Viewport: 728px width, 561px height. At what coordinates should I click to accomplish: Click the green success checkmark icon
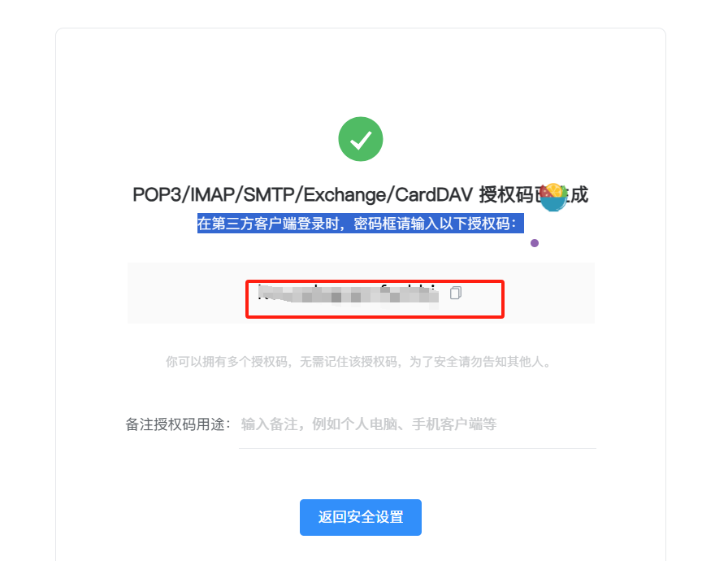[361, 139]
